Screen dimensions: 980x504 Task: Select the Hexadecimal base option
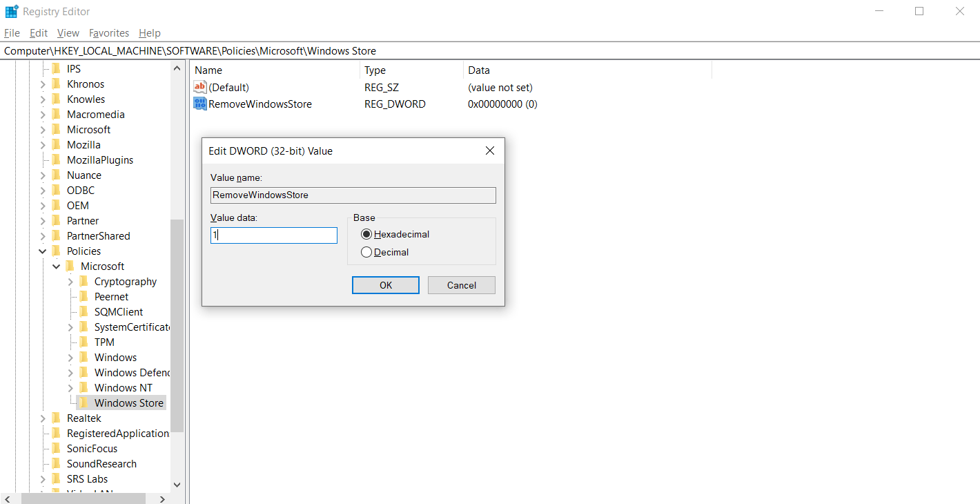pos(366,234)
